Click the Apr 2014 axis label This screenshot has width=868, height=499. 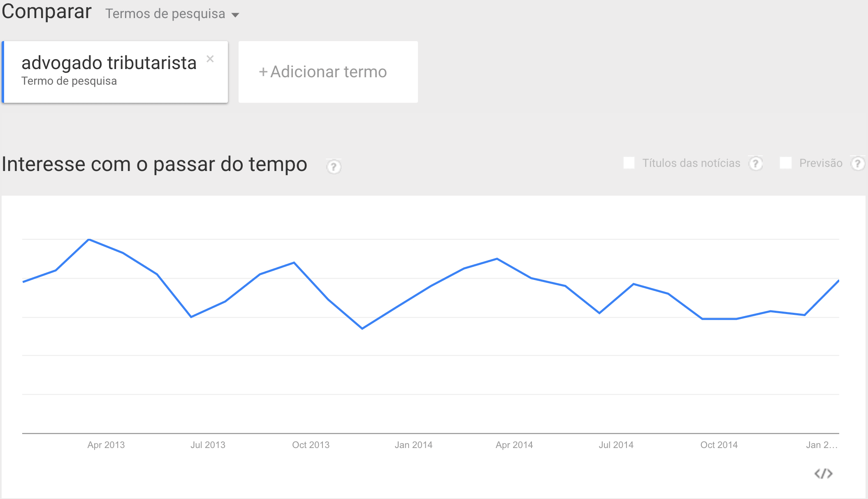click(514, 445)
